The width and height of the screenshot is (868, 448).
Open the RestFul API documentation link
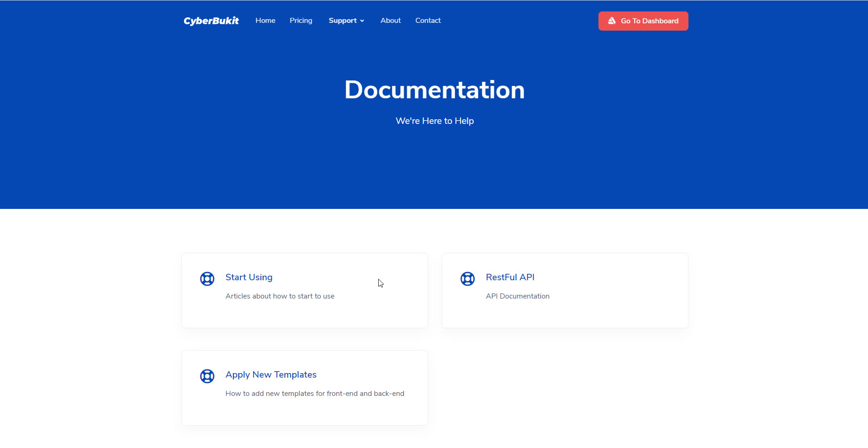click(510, 277)
